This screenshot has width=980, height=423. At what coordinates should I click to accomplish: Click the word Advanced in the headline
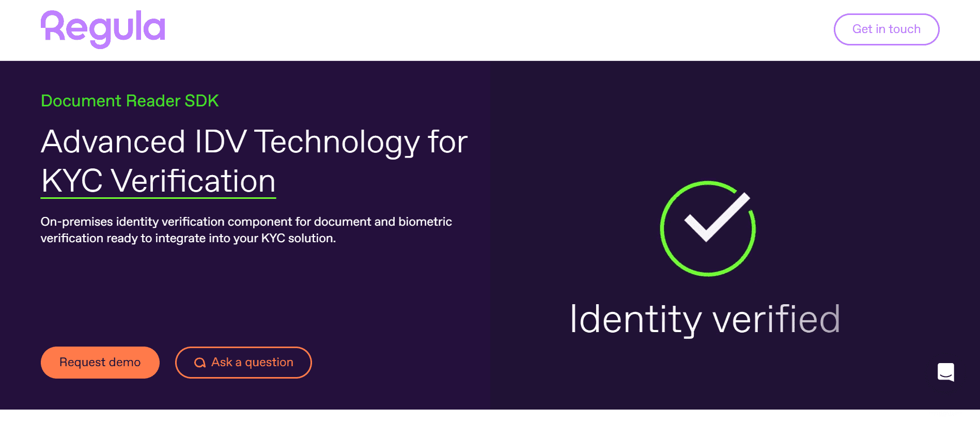(x=113, y=142)
